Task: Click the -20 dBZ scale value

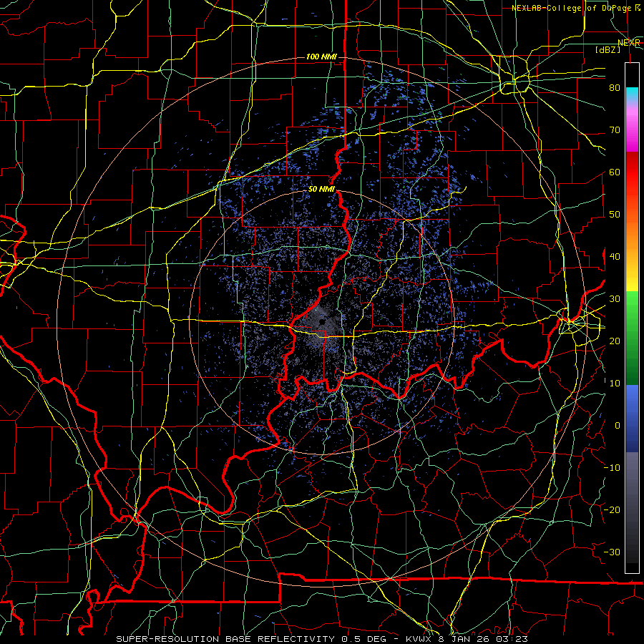Action: click(x=612, y=509)
